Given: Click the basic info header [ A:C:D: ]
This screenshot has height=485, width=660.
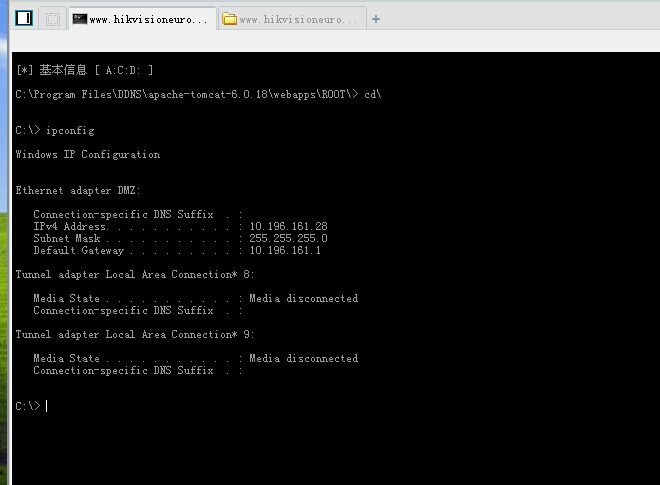Looking at the screenshot, I should 84,70.
